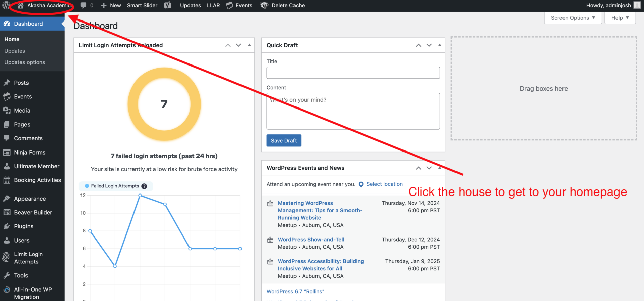This screenshot has width=644, height=301.
Task: Open the user avatar at the top right
Action: (x=637, y=5)
